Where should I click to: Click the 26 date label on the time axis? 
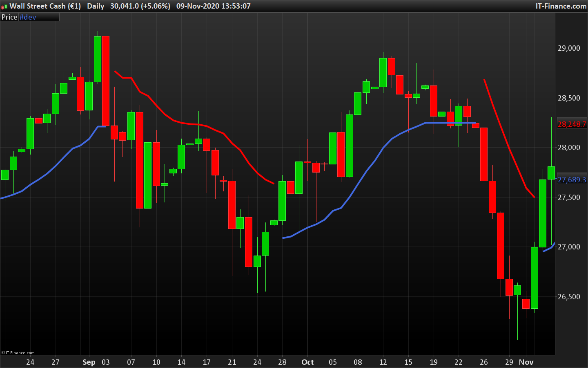tap(484, 362)
